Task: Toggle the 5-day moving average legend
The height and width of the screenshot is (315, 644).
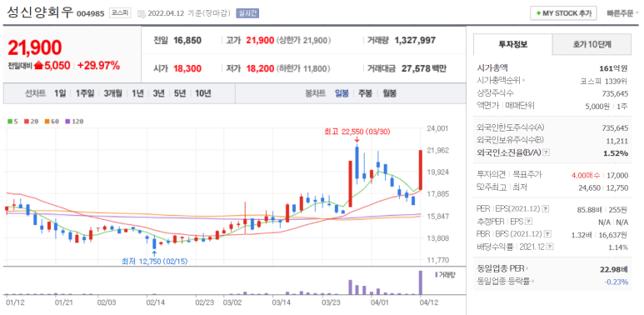Action: pyautogui.click(x=12, y=121)
